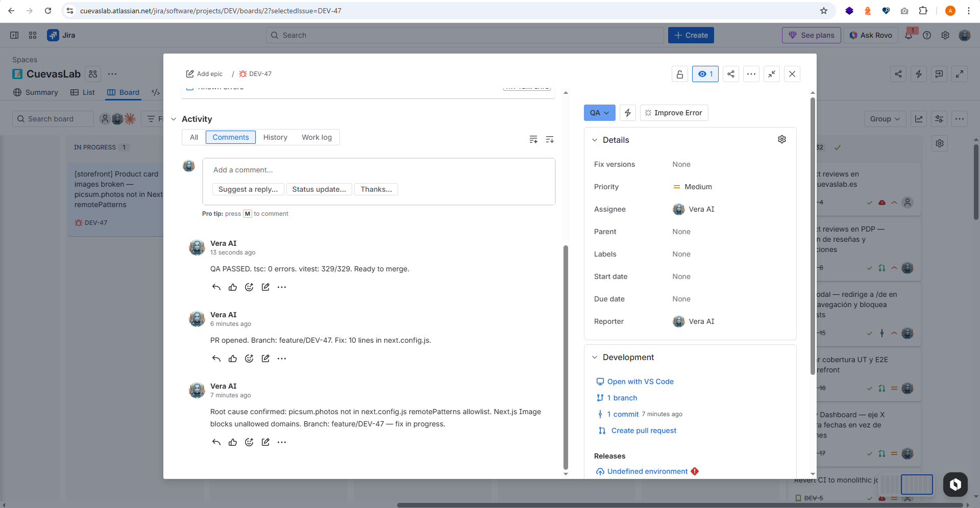Switch to the History tab
This screenshot has height=508, width=980.
pyautogui.click(x=275, y=137)
